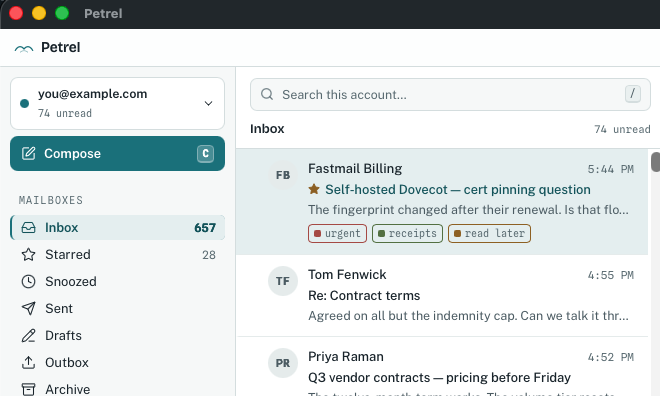This screenshot has width=660, height=396.
Task: Toggle star on Self-hosted Dovecot message
Action: 314,189
